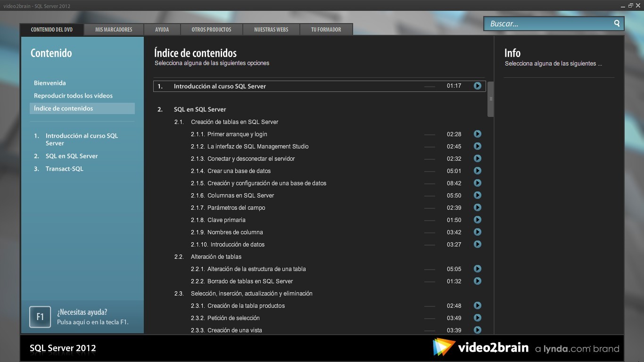Switch to Otros Productos tab
Viewport: 644px width, 362px height.
point(211,29)
